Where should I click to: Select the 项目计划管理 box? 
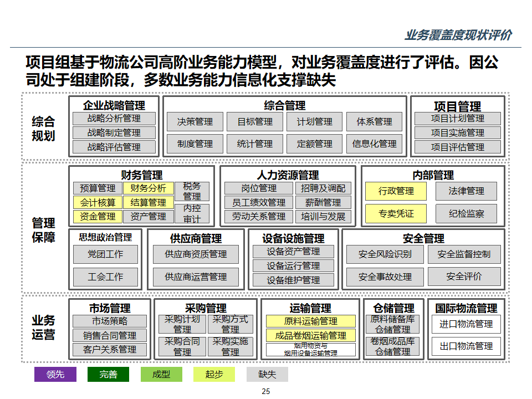pos(457,119)
